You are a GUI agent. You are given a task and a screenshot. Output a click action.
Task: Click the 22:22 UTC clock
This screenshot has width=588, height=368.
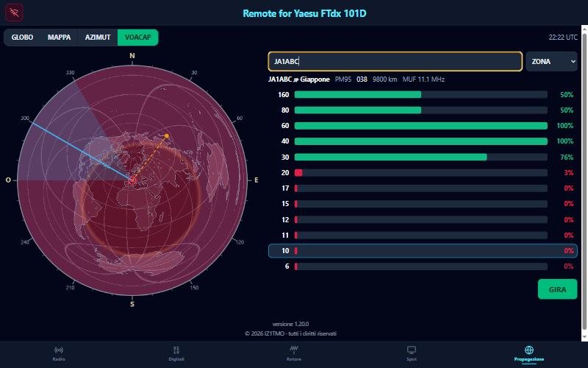tap(563, 38)
